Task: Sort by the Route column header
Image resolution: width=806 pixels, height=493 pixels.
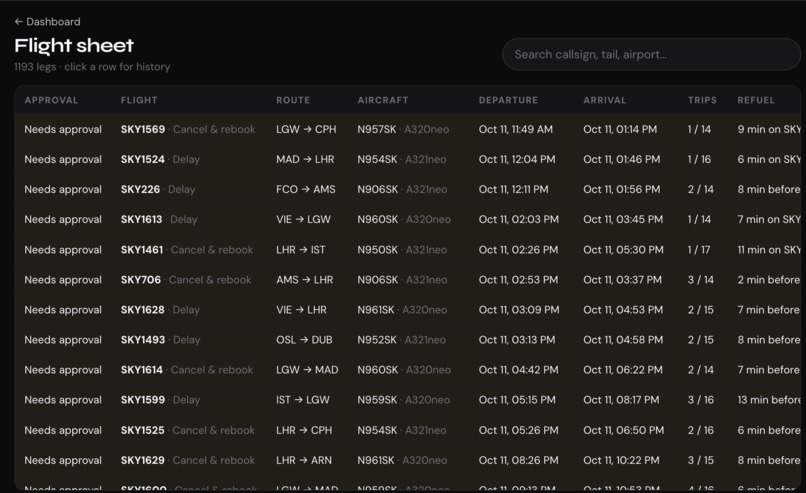Action: tap(293, 100)
